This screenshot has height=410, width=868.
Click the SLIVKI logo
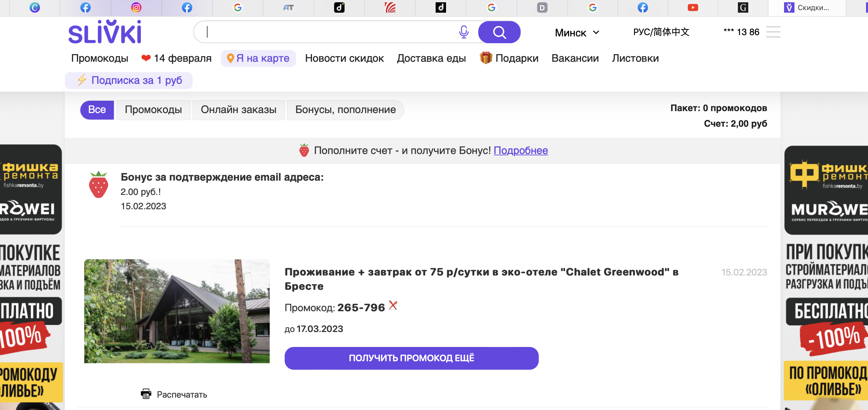[x=105, y=32]
